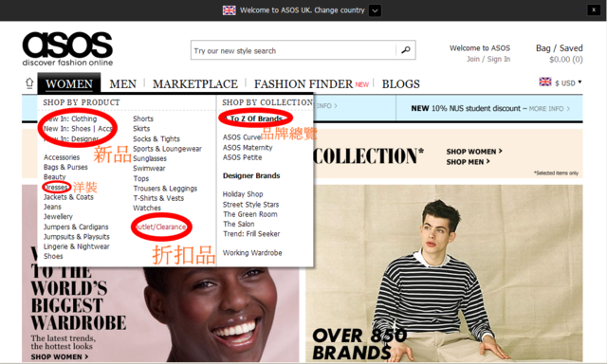Image resolution: width=607 pixels, height=364 pixels.
Task: Open A To Z Of Brands
Action: pyautogui.click(x=253, y=118)
